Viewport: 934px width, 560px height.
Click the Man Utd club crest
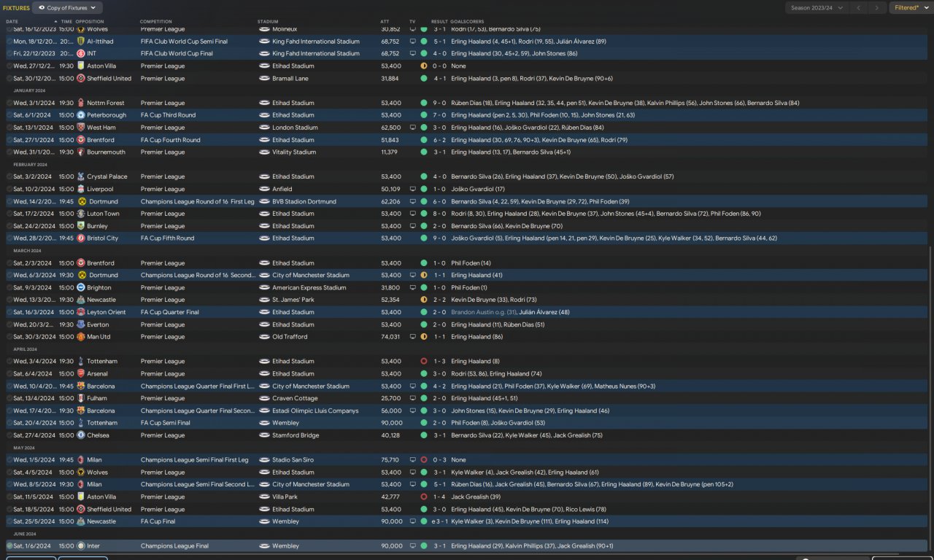tap(81, 337)
